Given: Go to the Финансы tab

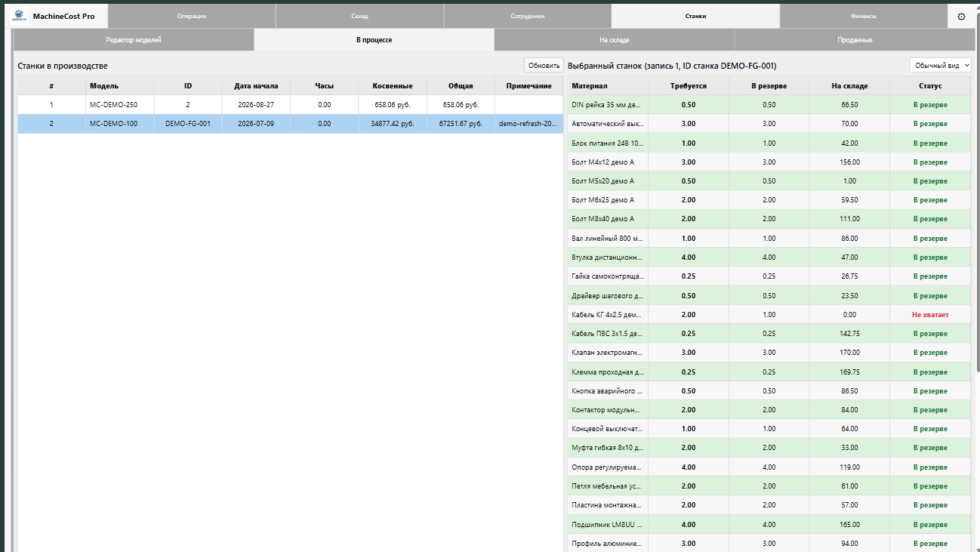Looking at the screenshot, I should (x=863, y=16).
